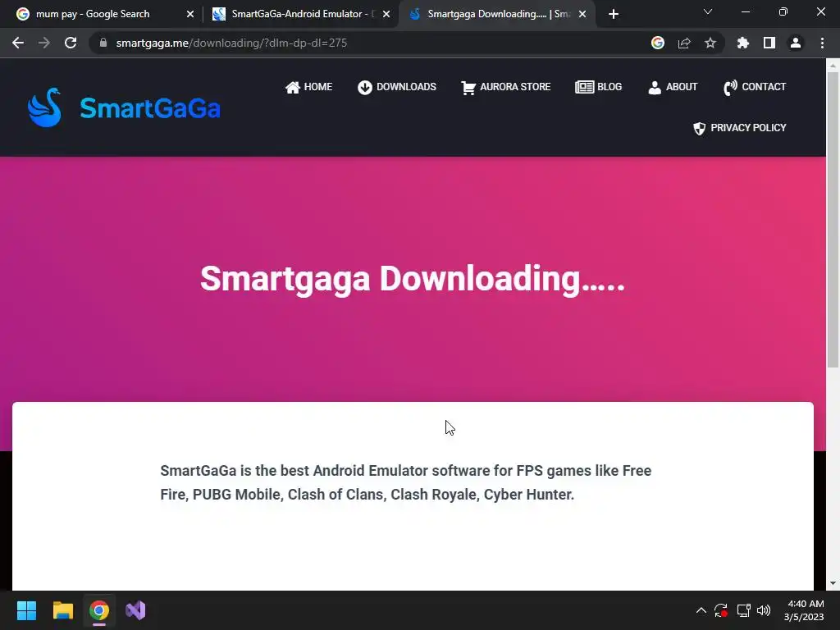Open the HOME menu item
This screenshot has width=840, height=630.
(x=308, y=87)
